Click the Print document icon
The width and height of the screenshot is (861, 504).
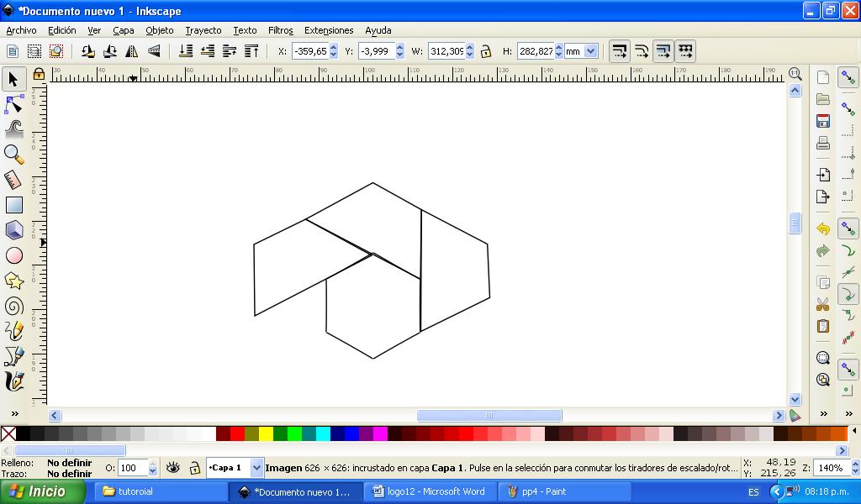822,143
